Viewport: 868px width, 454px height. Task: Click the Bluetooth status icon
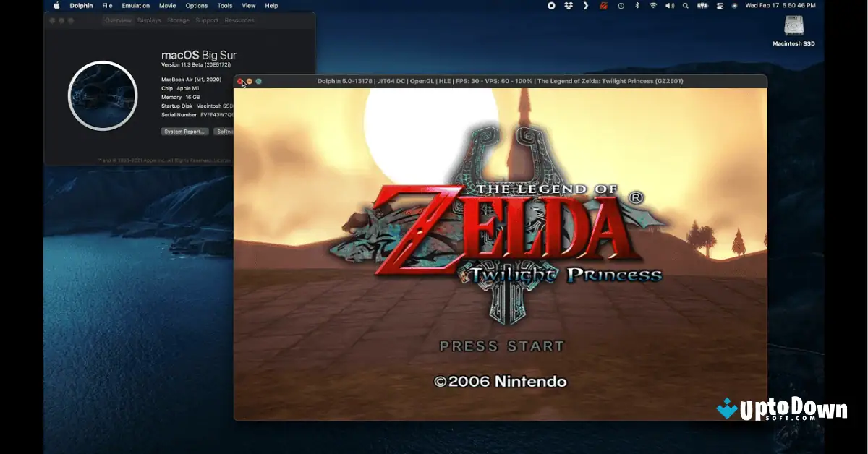click(637, 6)
